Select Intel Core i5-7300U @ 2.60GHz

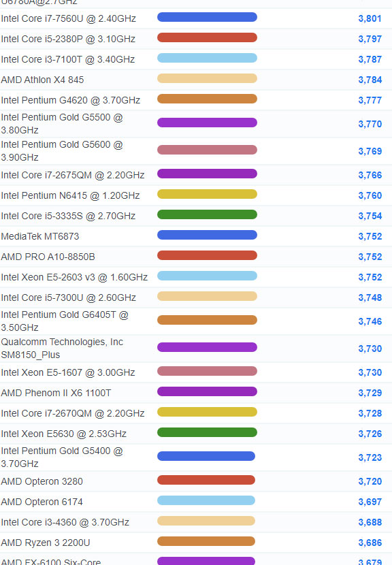click(x=69, y=297)
